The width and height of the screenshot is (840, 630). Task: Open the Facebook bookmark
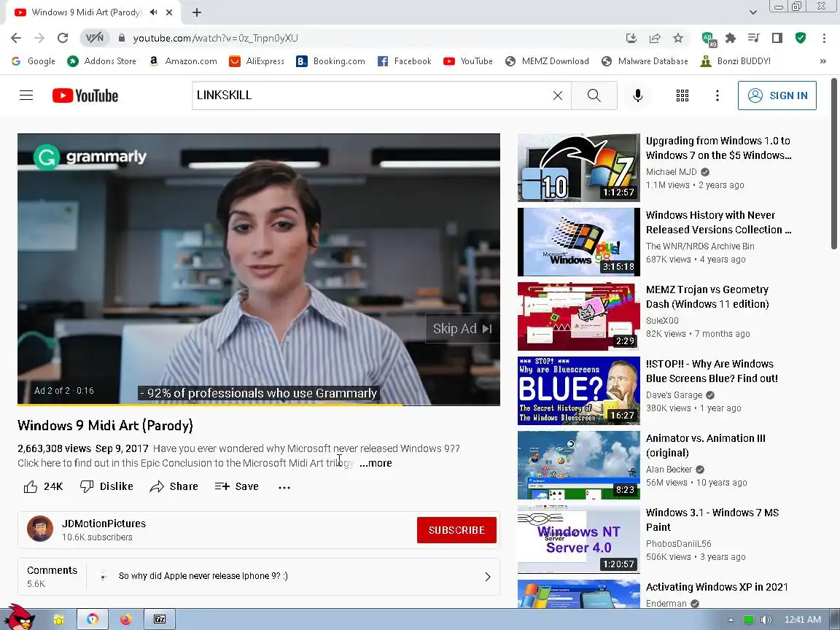(405, 61)
